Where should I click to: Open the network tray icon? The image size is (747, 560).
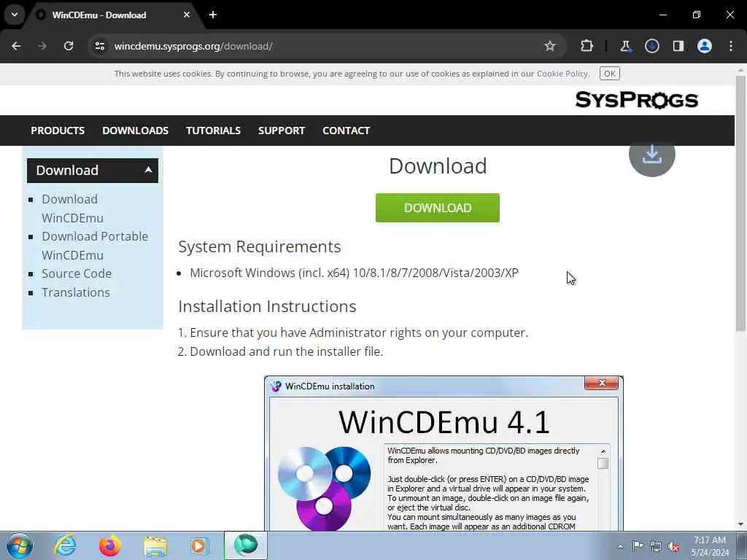pos(656,546)
